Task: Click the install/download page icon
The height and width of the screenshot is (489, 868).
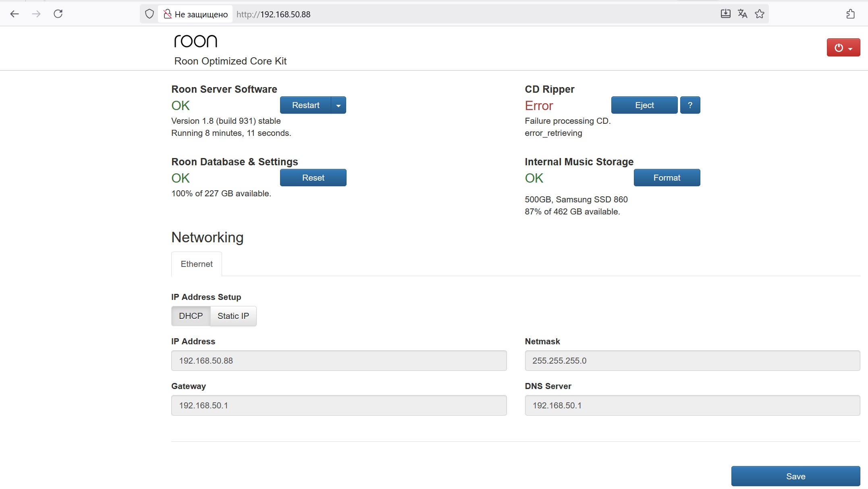Action: (x=725, y=14)
